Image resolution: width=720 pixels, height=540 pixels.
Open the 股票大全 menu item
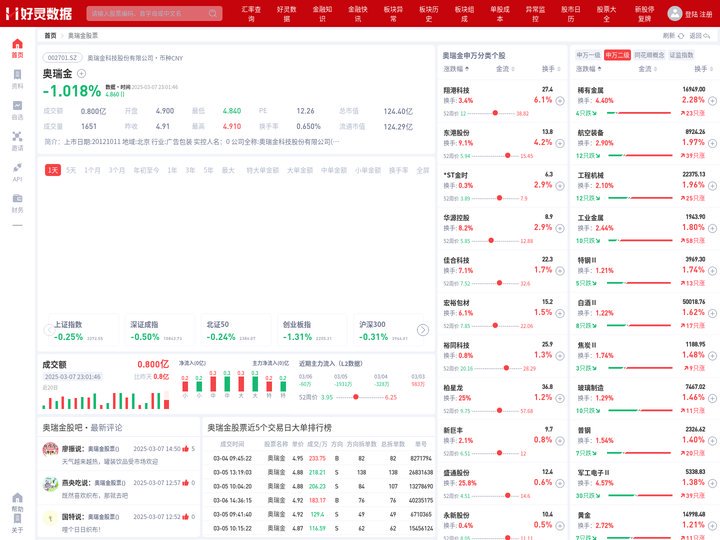606,14
